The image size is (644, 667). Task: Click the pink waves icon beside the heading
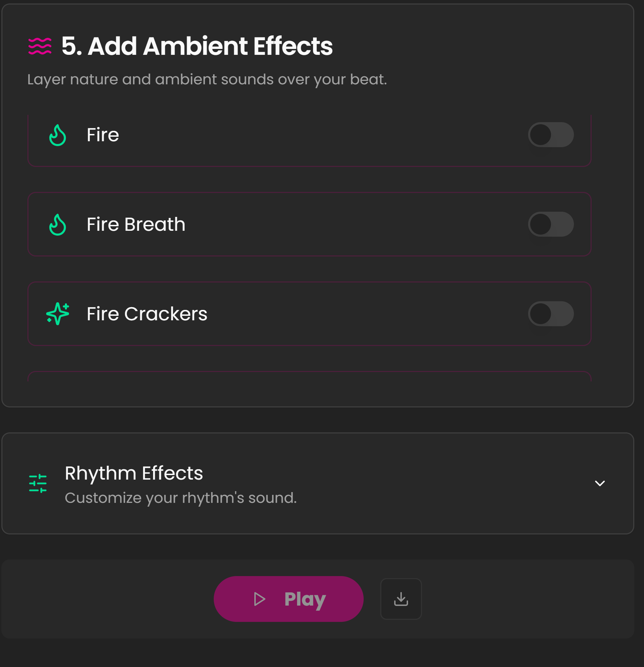[x=40, y=46]
